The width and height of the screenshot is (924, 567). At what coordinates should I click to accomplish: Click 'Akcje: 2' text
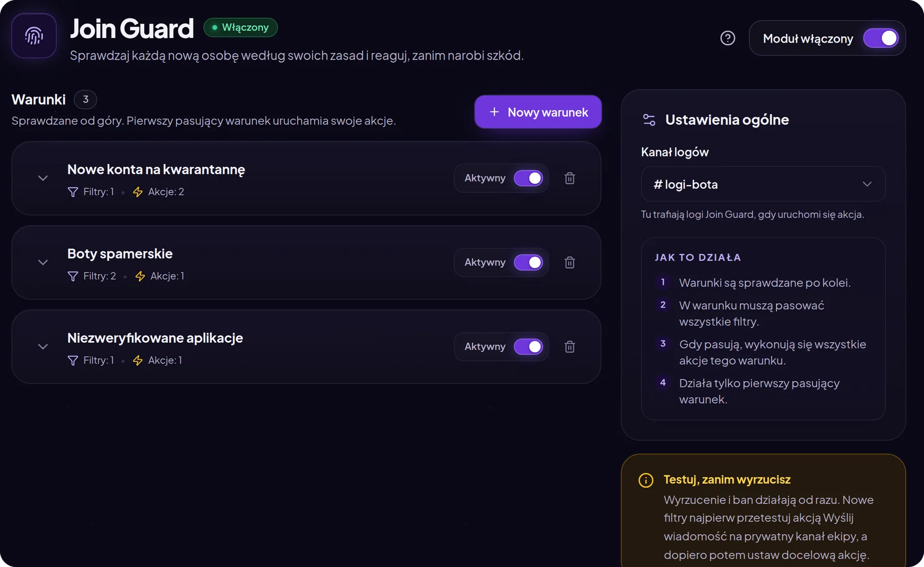pos(166,192)
